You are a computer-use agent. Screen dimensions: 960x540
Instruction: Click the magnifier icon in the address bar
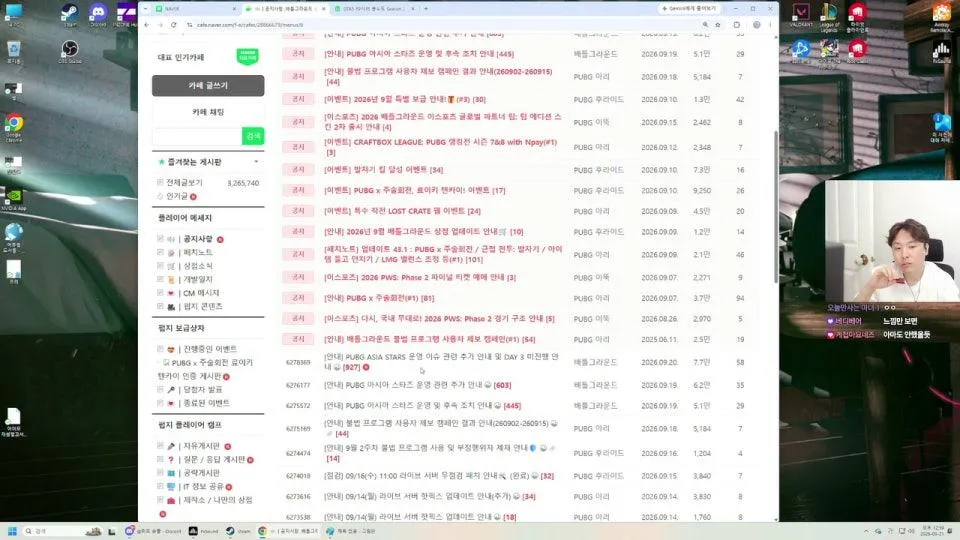click(705, 25)
